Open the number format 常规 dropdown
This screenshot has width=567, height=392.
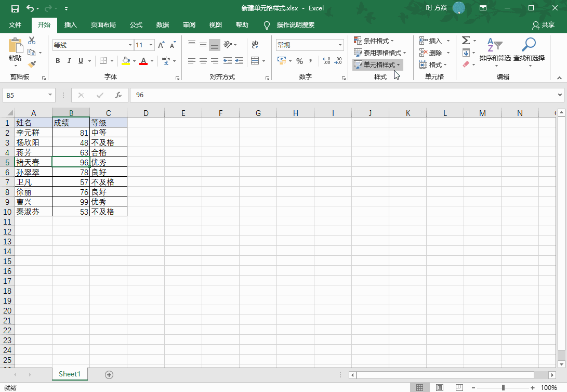340,45
